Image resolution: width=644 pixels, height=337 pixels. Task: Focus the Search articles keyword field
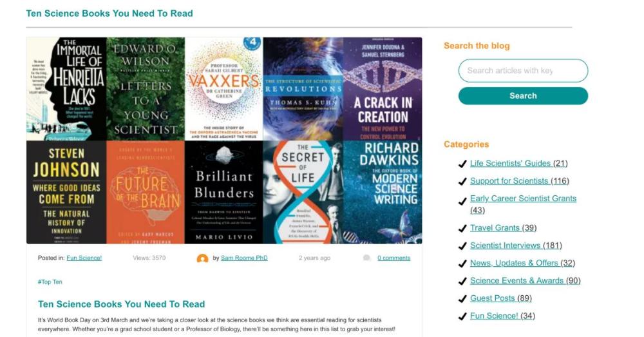pos(523,71)
